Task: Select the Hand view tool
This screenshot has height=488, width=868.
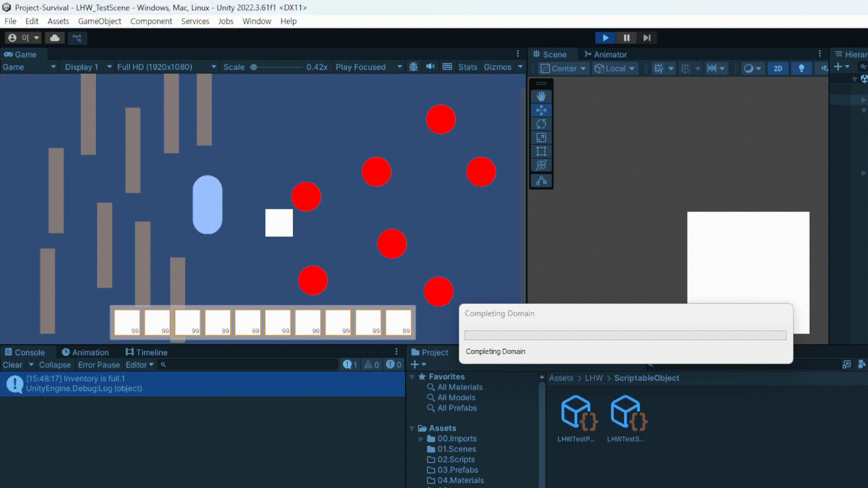Action: pyautogui.click(x=541, y=96)
